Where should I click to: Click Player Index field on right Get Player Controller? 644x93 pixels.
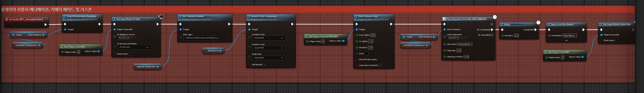562,58
